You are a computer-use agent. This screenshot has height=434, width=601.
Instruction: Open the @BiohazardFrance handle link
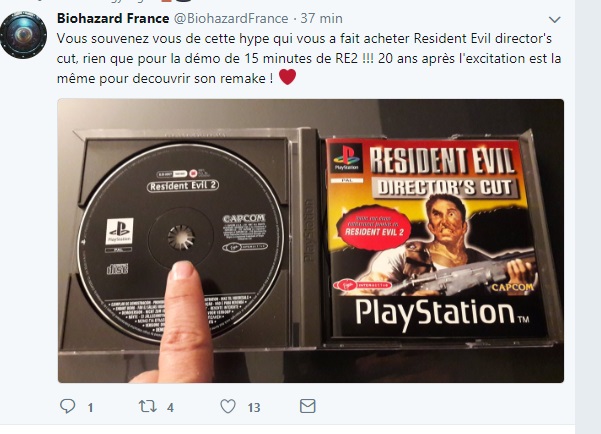[231, 18]
